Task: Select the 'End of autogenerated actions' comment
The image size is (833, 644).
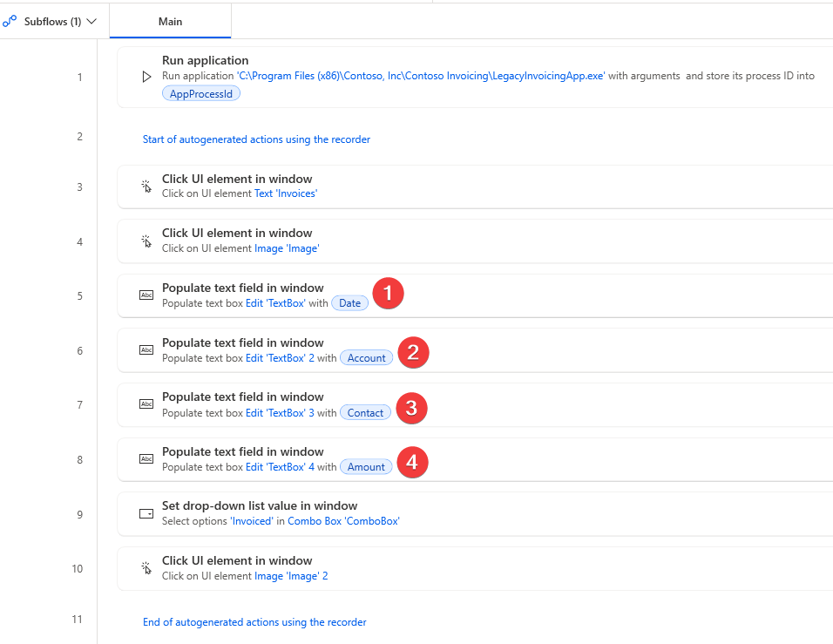Action: (x=254, y=622)
